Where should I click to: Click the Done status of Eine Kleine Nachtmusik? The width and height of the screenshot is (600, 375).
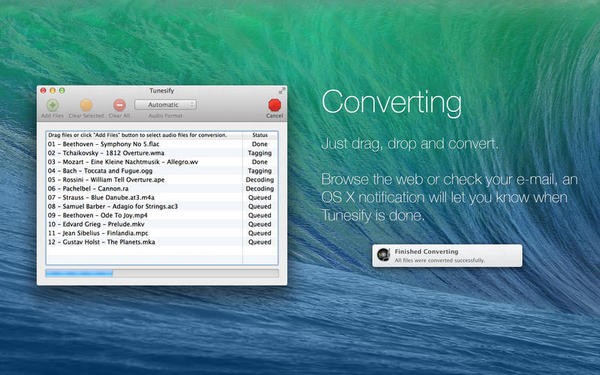click(x=260, y=162)
